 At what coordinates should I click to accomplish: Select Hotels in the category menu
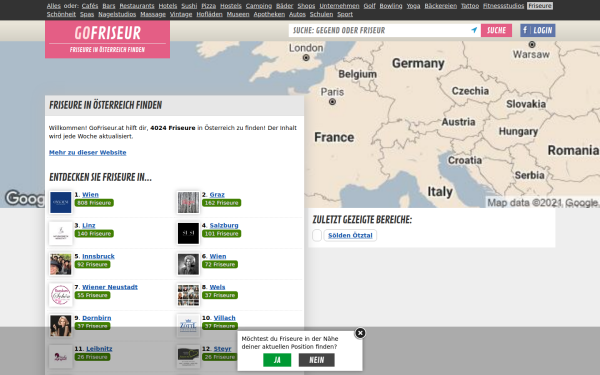[168, 6]
